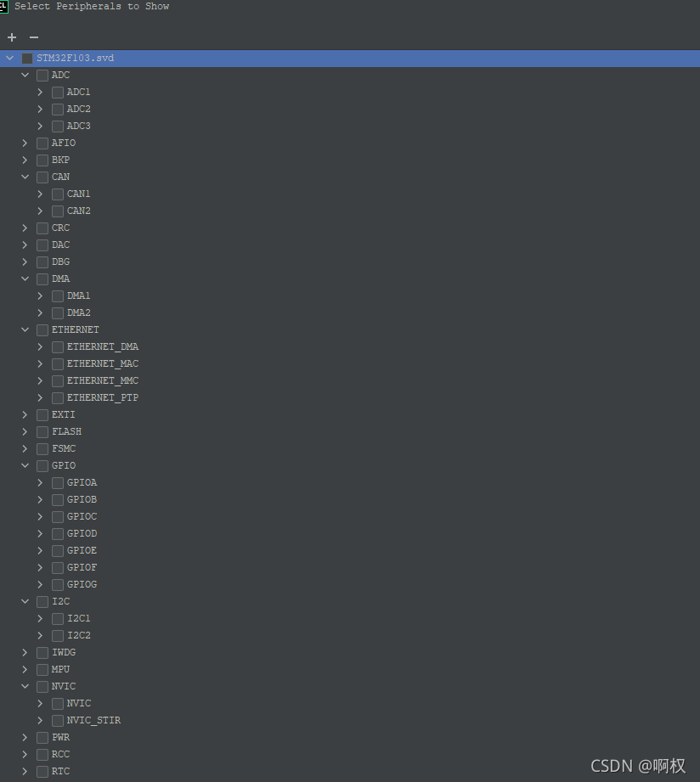Expand the I2C2 node
The width and height of the screenshot is (700, 782).
[40, 635]
